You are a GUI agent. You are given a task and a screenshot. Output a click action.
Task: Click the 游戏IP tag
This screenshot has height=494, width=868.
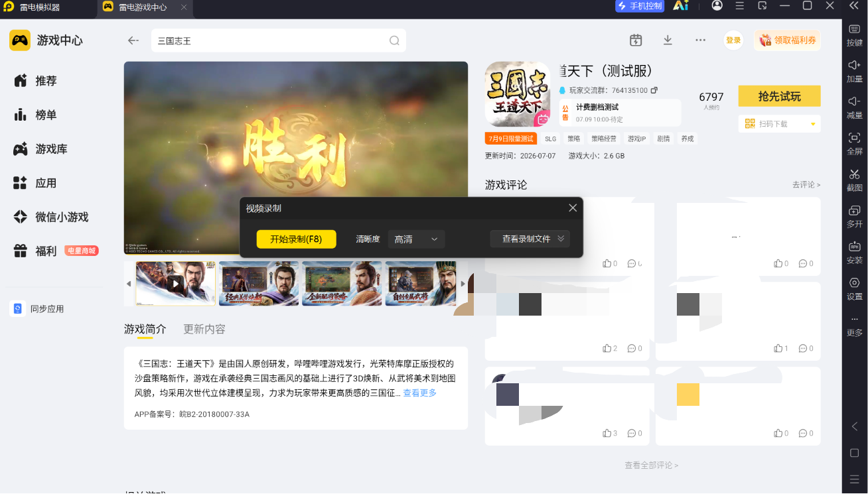[x=637, y=139]
